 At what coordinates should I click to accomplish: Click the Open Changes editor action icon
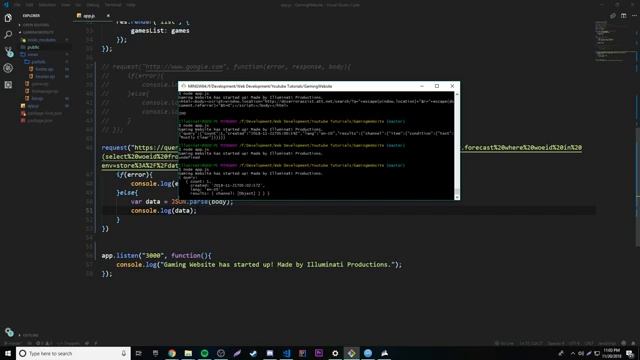(x=613, y=16)
